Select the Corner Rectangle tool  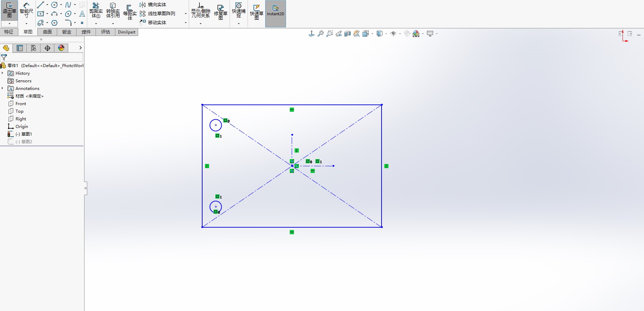[x=41, y=14]
